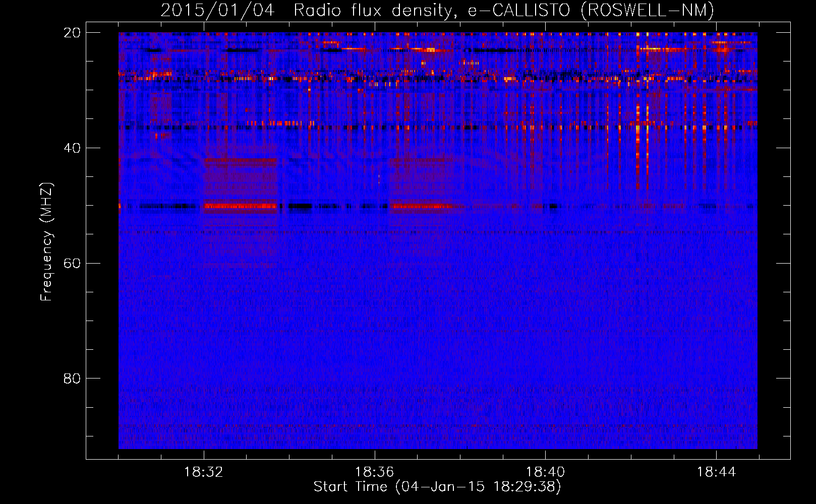The image size is (816, 504).
Task: Click the 80 frequency tick label
Action: pyautogui.click(x=72, y=378)
